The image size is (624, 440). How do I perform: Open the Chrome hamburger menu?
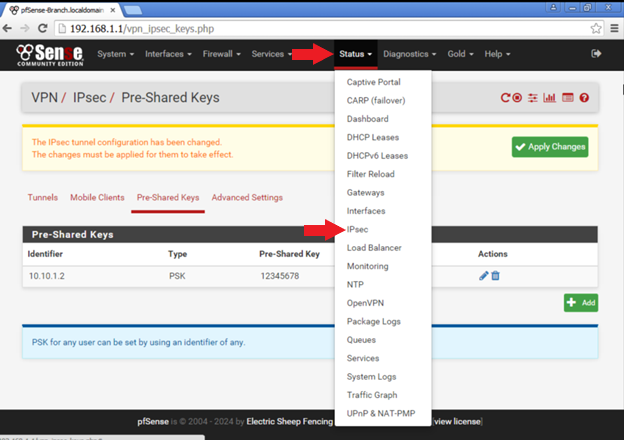coord(614,28)
